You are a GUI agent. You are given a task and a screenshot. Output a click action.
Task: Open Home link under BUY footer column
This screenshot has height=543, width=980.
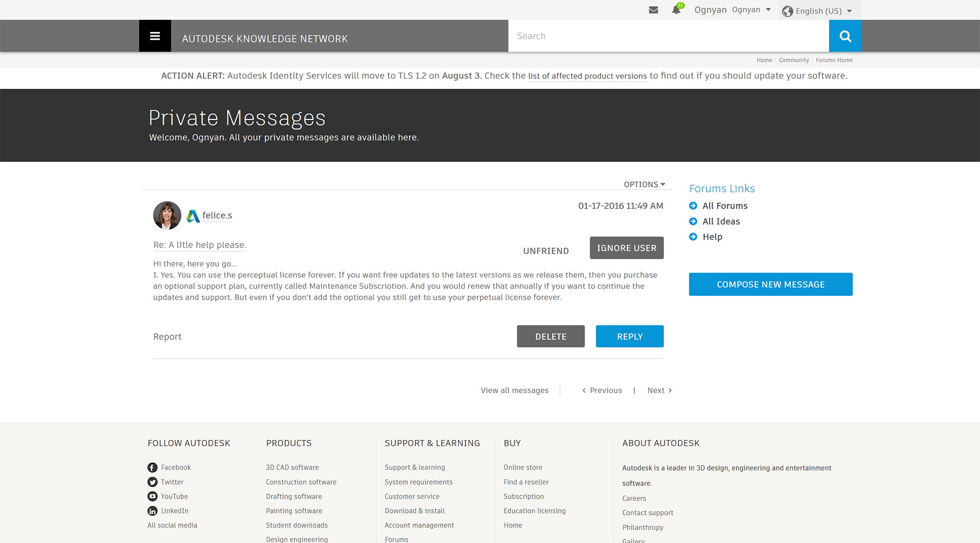pyautogui.click(x=512, y=525)
